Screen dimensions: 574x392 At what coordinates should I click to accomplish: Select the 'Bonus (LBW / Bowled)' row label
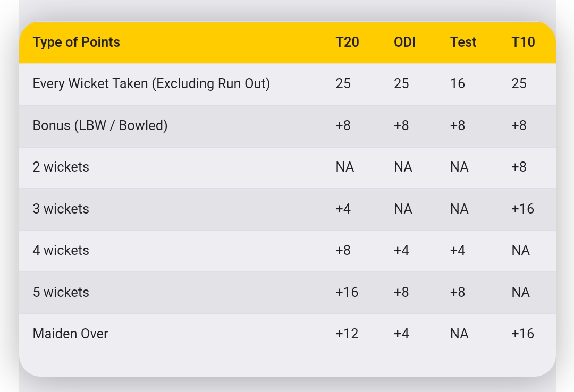point(100,125)
